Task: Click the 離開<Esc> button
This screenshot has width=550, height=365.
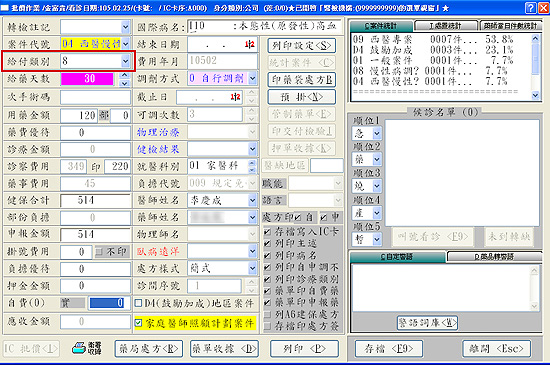Action: (x=496, y=349)
